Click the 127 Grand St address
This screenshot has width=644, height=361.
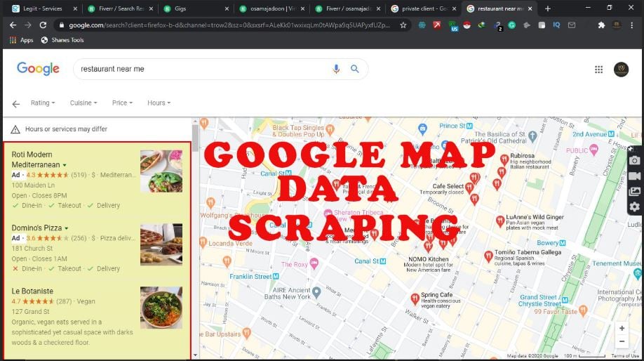click(30, 312)
